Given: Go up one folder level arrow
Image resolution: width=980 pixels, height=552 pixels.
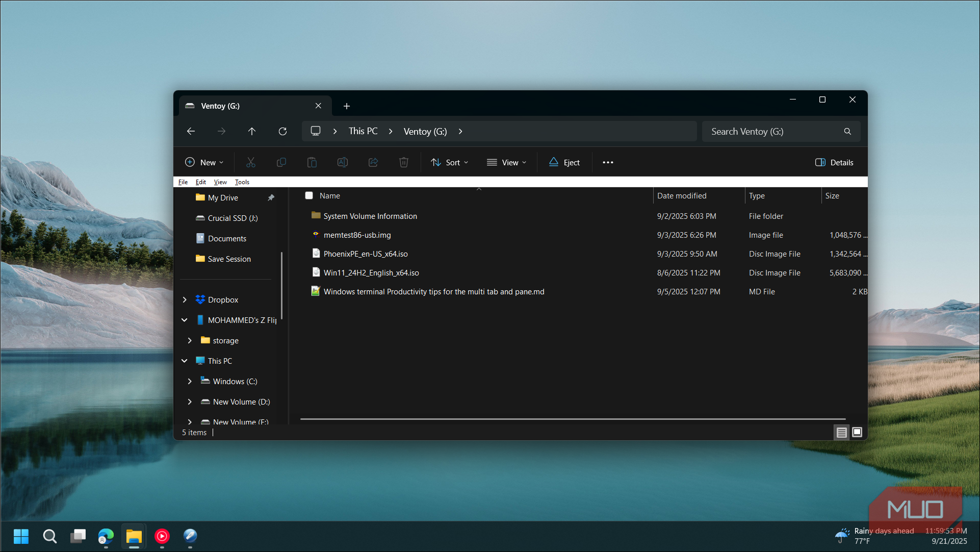Looking at the screenshot, I should tap(252, 132).
